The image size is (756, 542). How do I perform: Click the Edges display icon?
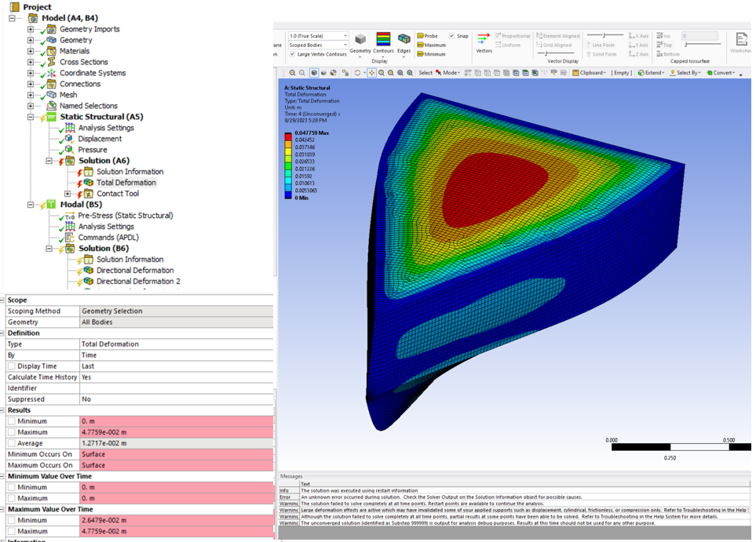tap(404, 40)
